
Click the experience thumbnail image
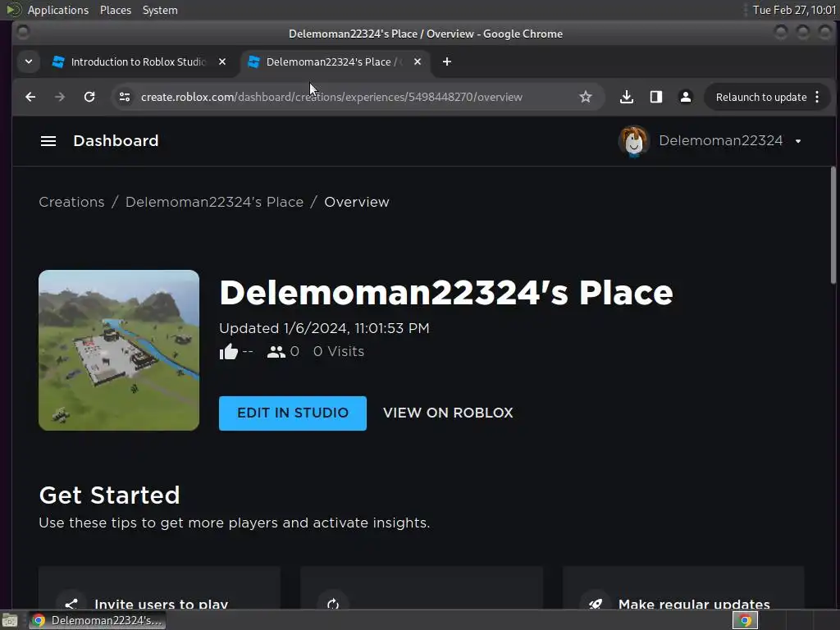[119, 350]
